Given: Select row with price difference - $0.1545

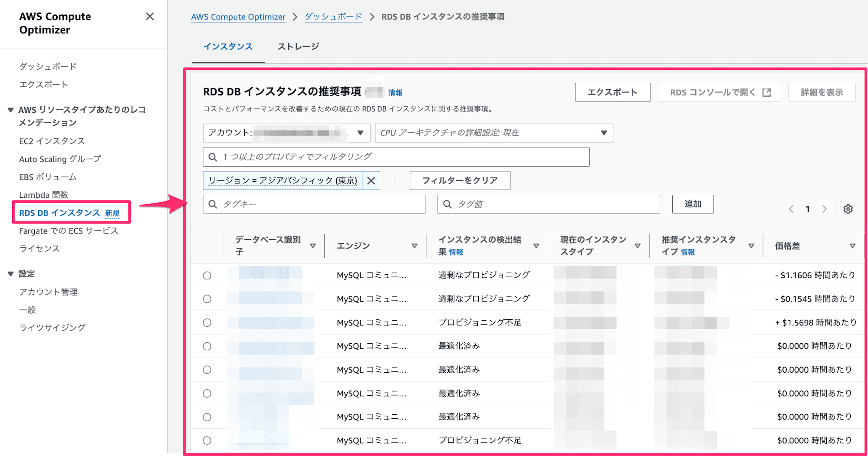Looking at the screenshot, I should coord(207,299).
